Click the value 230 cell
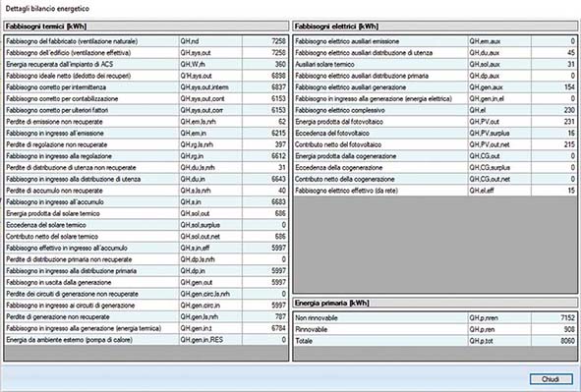Image resolution: width=581 pixels, height=392 pixels. click(x=553, y=110)
